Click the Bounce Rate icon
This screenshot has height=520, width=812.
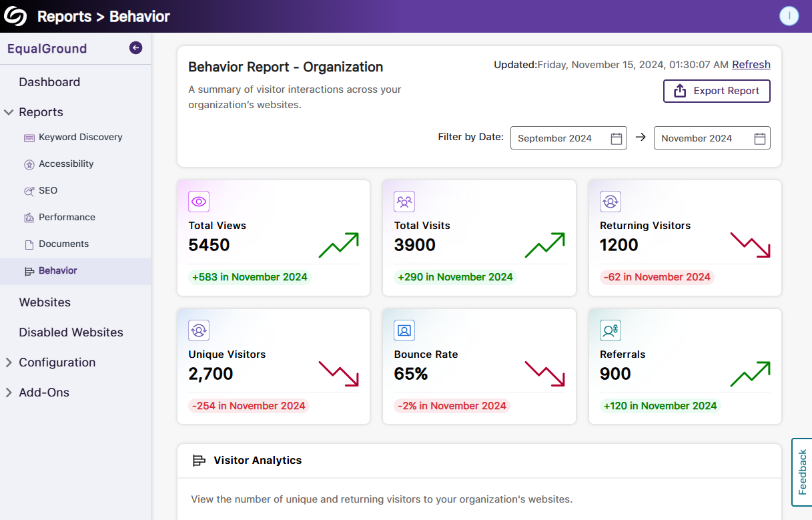pyautogui.click(x=404, y=330)
